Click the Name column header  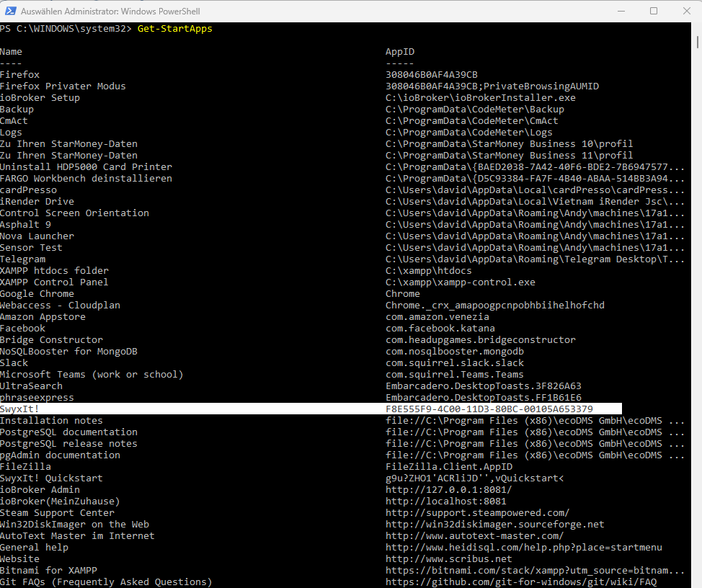click(11, 52)
